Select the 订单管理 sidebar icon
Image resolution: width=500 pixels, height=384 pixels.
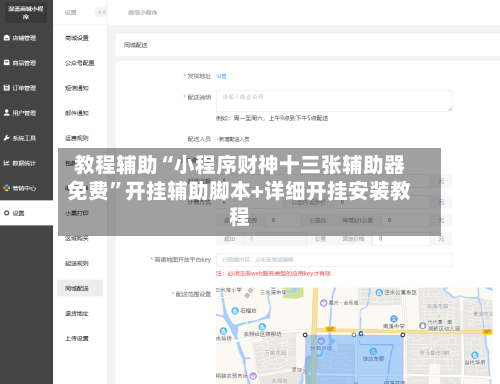(6, 88)
